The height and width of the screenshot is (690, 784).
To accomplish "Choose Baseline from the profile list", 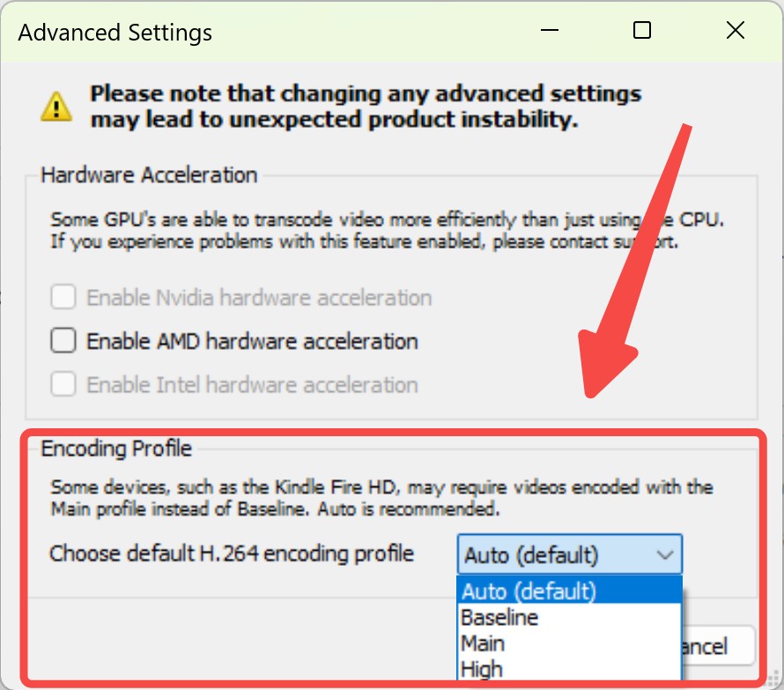I will pos(569,617).
